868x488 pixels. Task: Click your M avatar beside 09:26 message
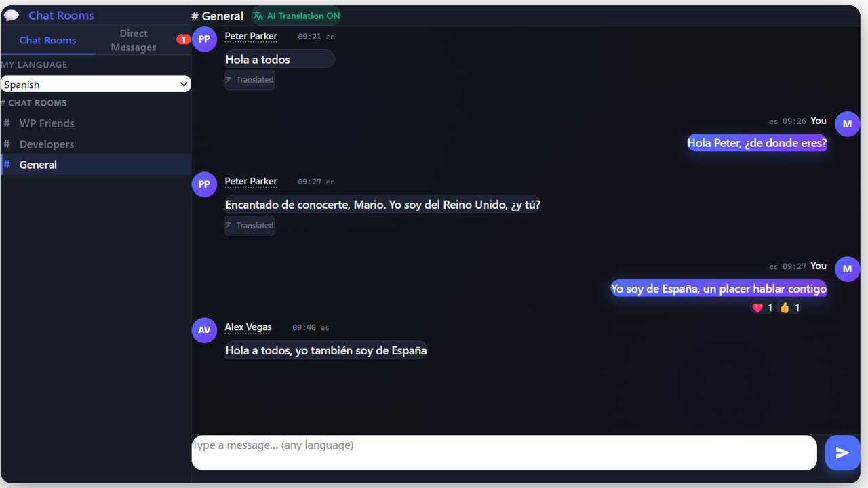pyautogui.click(x=847, y=124)
